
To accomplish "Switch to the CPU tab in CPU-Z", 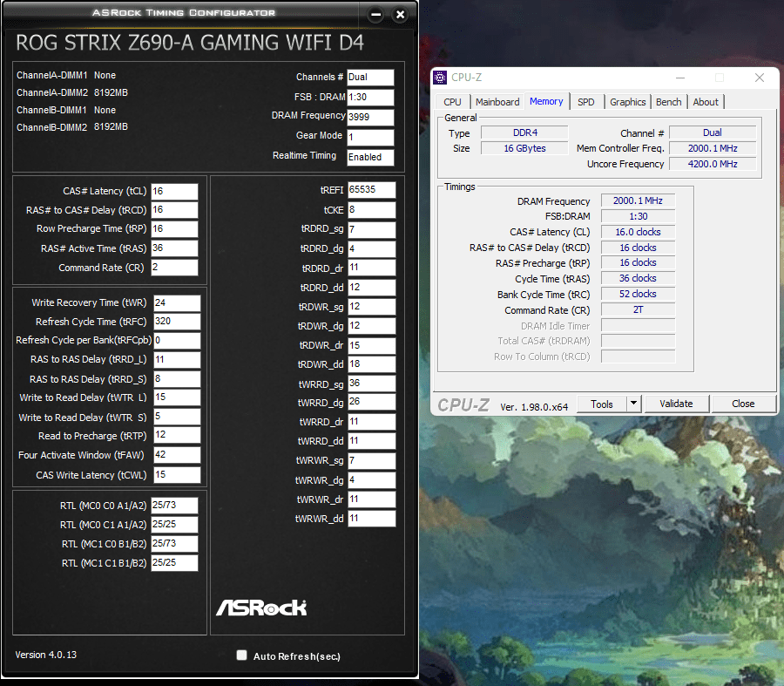I will click(452, 102).
